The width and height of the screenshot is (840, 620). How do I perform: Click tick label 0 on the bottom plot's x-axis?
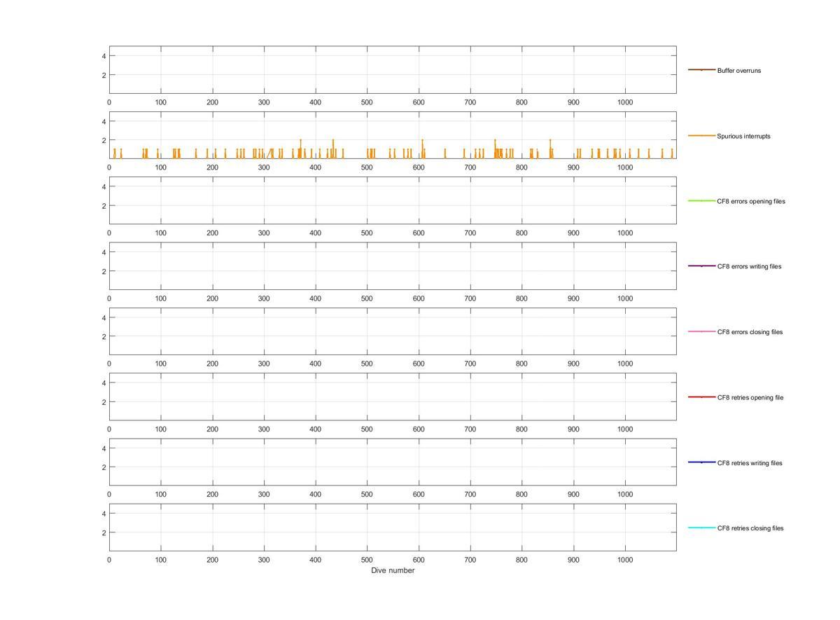pos(109,560)
